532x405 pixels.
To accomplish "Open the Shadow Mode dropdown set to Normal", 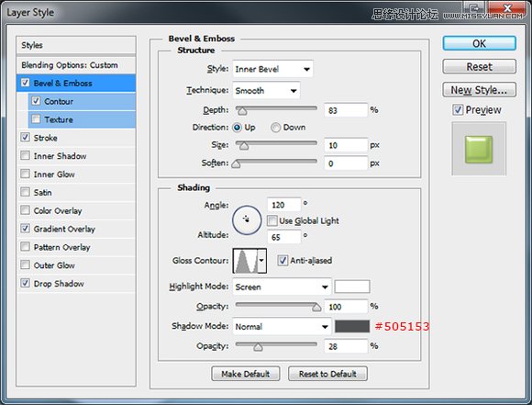I will pyautogui.click(x=282, y=327).
